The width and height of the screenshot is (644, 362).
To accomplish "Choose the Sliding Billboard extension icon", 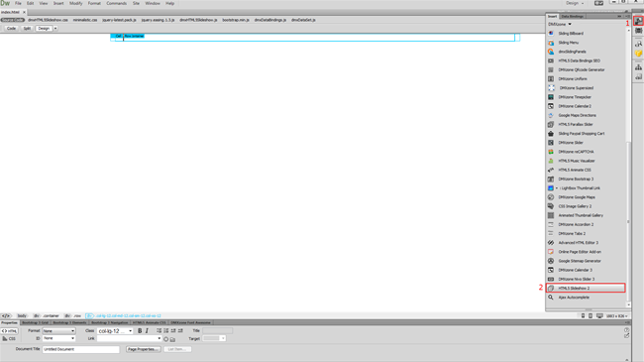I will [551, 34].
